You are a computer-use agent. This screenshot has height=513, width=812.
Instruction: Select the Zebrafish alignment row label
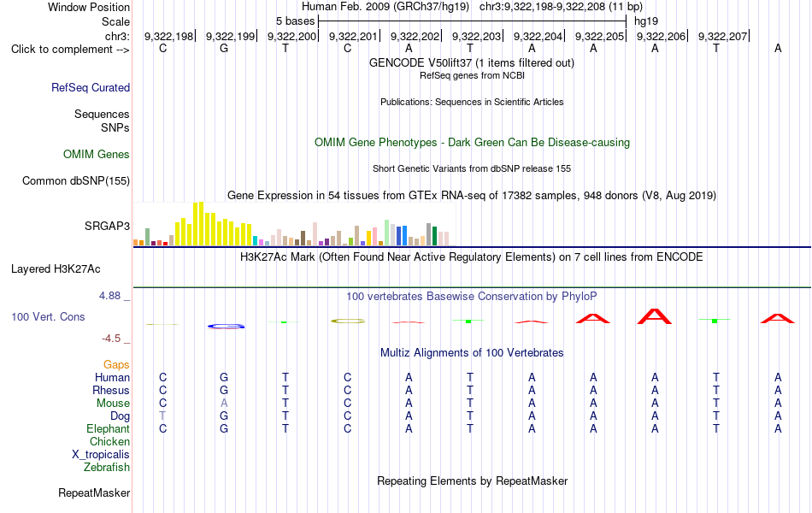point(107,468)
